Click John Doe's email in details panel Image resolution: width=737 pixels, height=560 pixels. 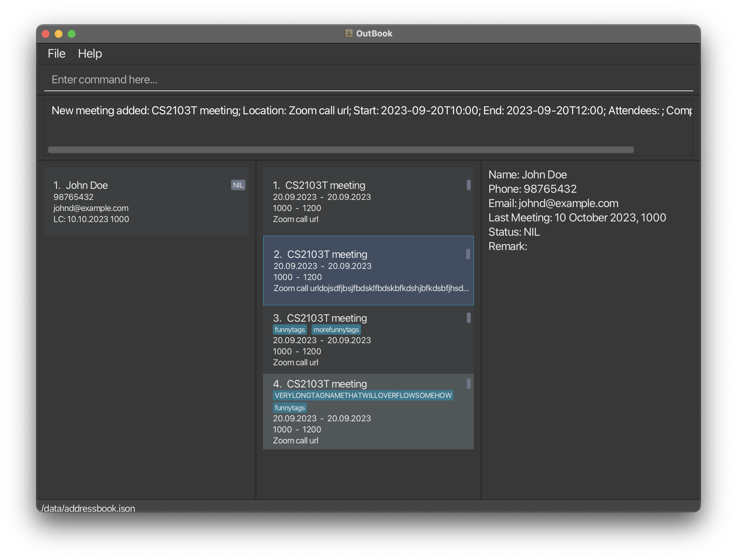pyautogui.click(x=568, y=203)
